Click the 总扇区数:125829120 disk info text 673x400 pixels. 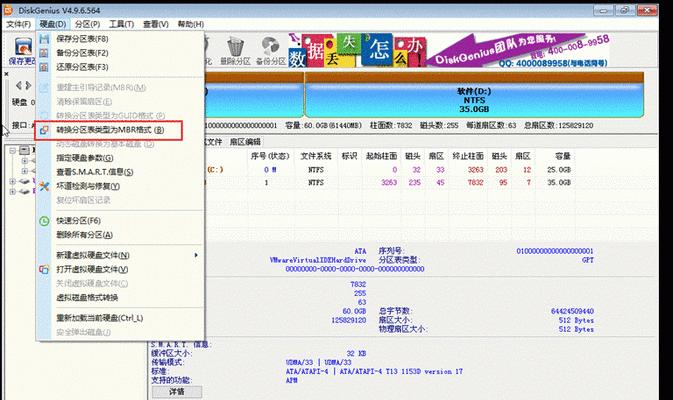pos(558,125)
